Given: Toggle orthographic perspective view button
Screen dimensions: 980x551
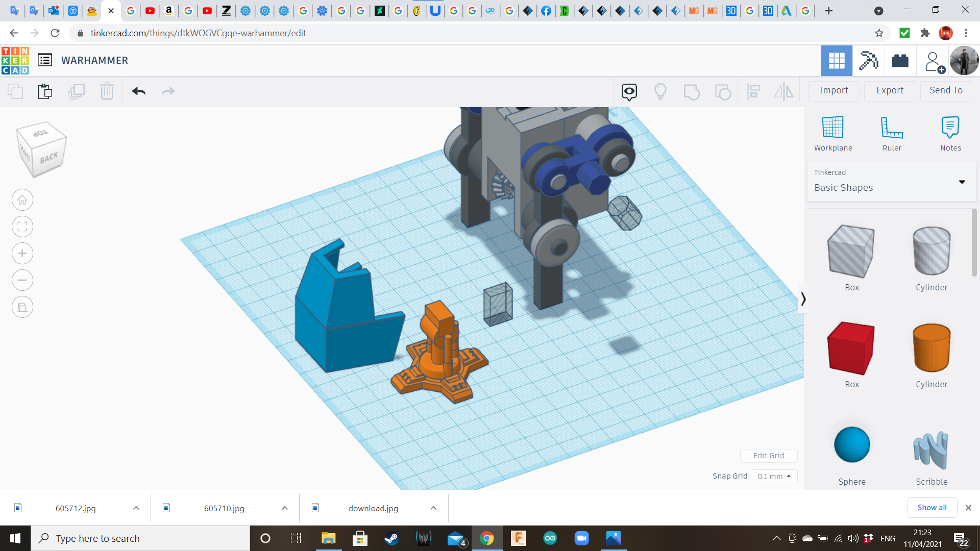Looking at the screenshot, I should pos(22,307).
